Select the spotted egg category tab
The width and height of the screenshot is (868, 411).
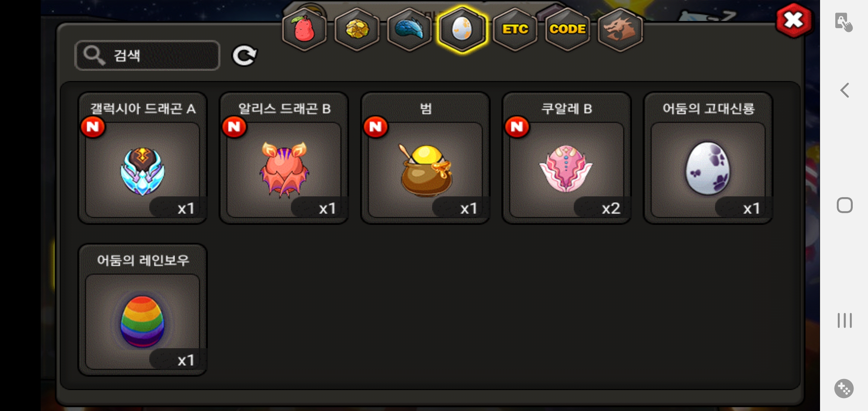coord(462,29)
